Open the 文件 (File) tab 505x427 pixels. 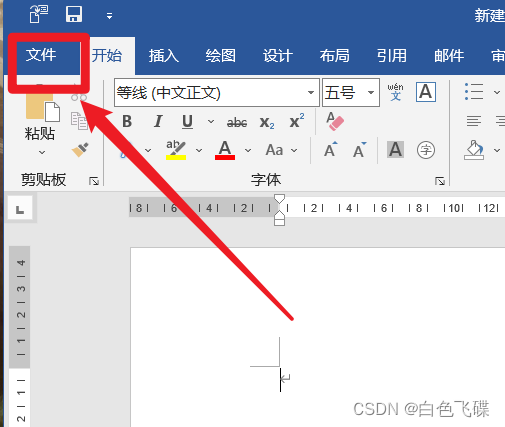41,55
